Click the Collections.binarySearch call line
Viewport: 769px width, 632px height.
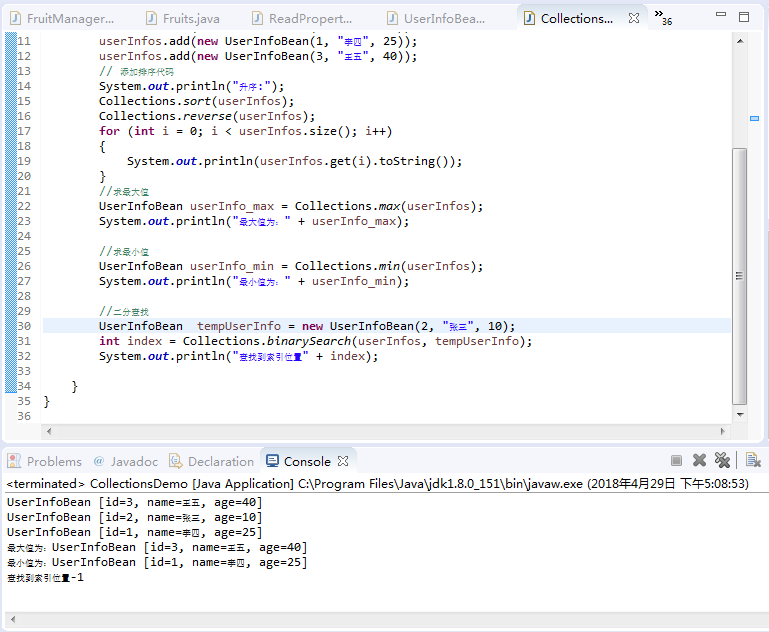coord(315,341)
